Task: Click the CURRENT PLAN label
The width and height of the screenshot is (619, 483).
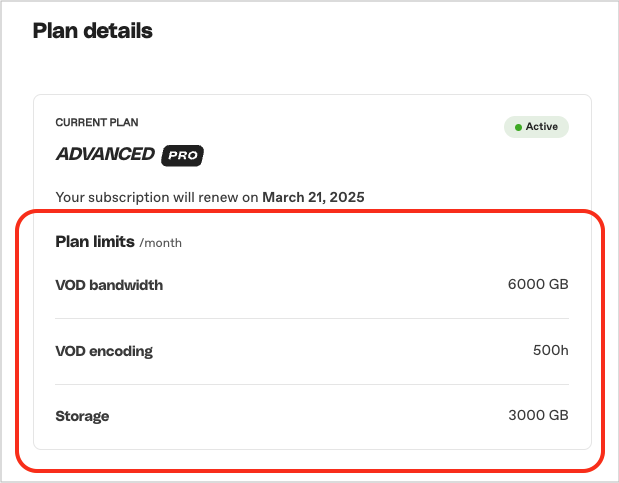Action: 97,122
